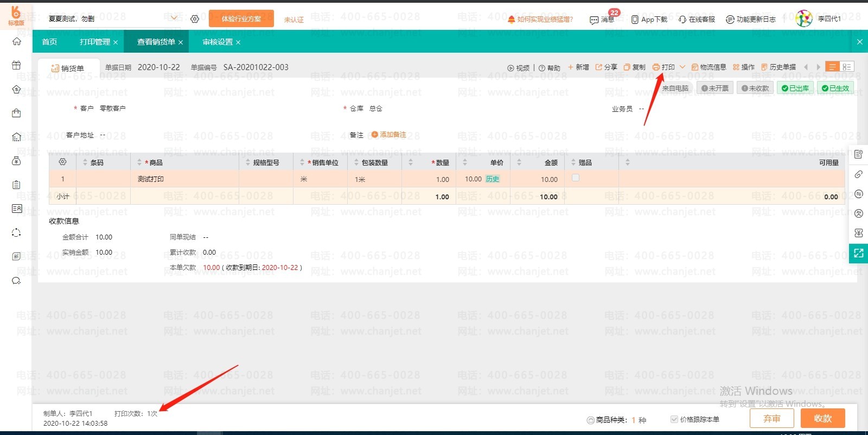Click the 体验行业方案 button
This screenshot has width=868, height=435.
pos(241,19)
